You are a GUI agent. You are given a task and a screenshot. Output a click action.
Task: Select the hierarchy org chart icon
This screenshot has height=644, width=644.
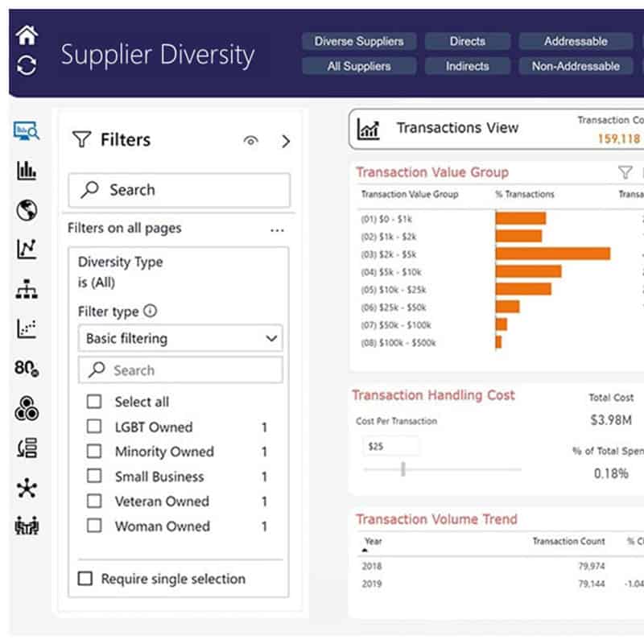[27, 290]
